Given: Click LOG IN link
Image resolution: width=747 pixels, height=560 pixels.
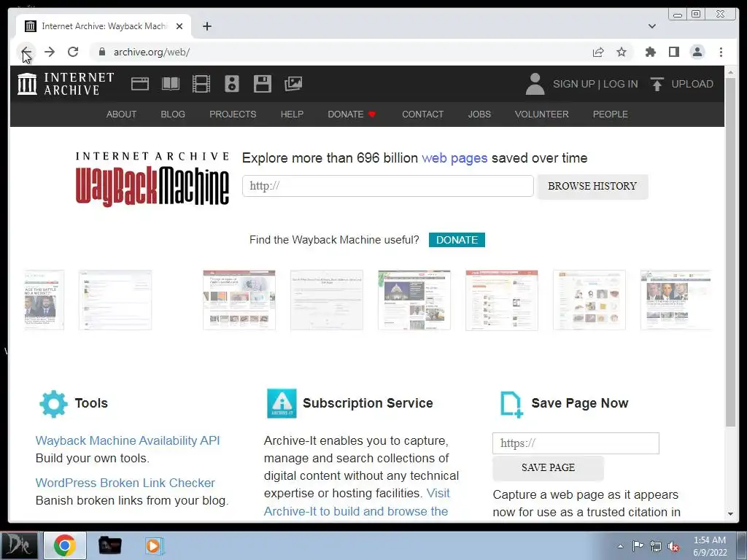Looking at the screenshot, I should click(x=620, y=84).
